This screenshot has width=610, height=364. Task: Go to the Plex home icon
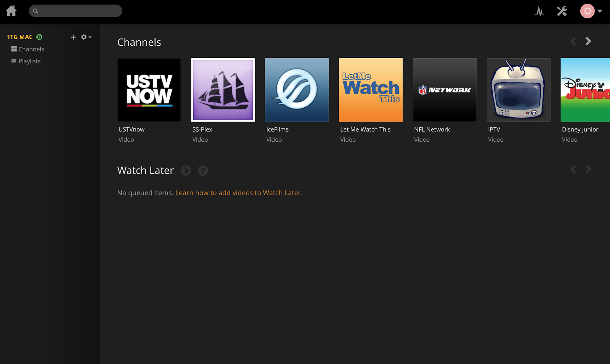click(11, 11)
